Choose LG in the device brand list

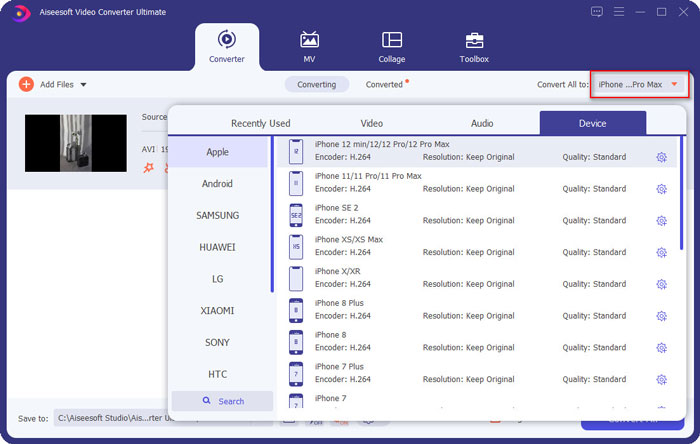pyautogui.click(x=217, y=279)
